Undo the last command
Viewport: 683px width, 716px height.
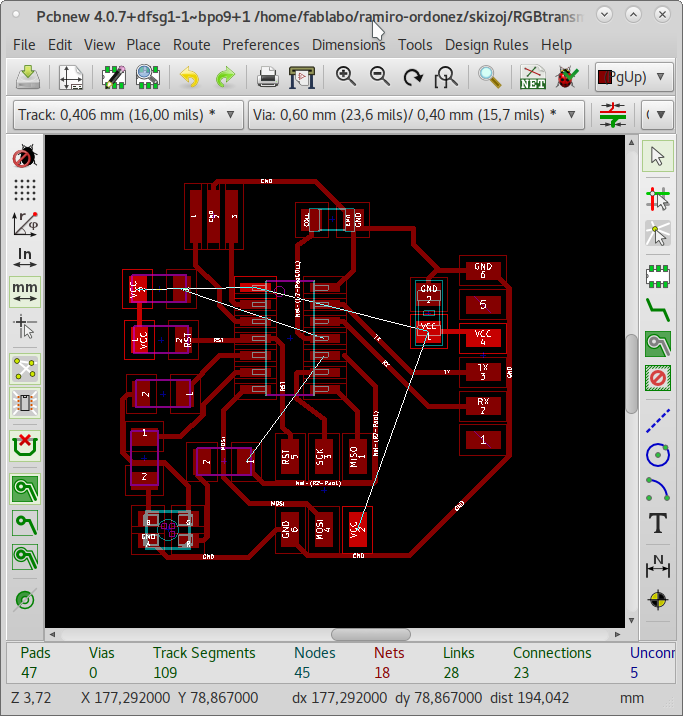coord(189,77)
